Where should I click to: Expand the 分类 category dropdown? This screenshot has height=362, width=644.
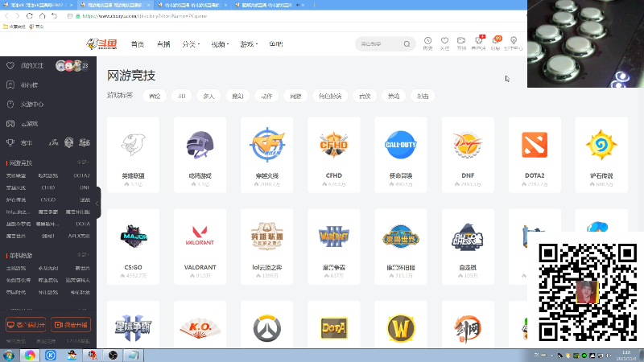[191, 44]
